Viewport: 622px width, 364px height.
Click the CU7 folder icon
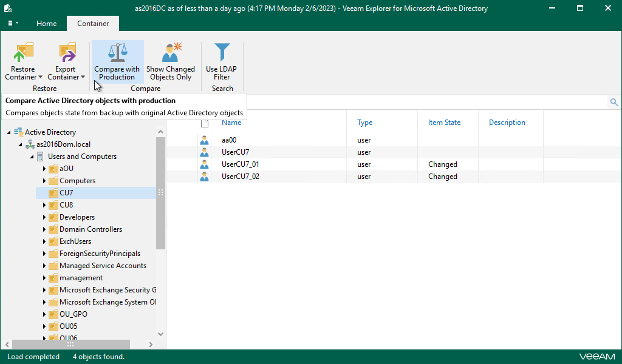(53, 193)
